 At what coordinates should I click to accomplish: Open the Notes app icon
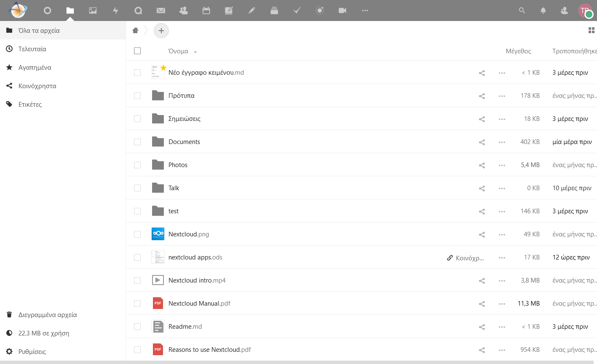229,10
